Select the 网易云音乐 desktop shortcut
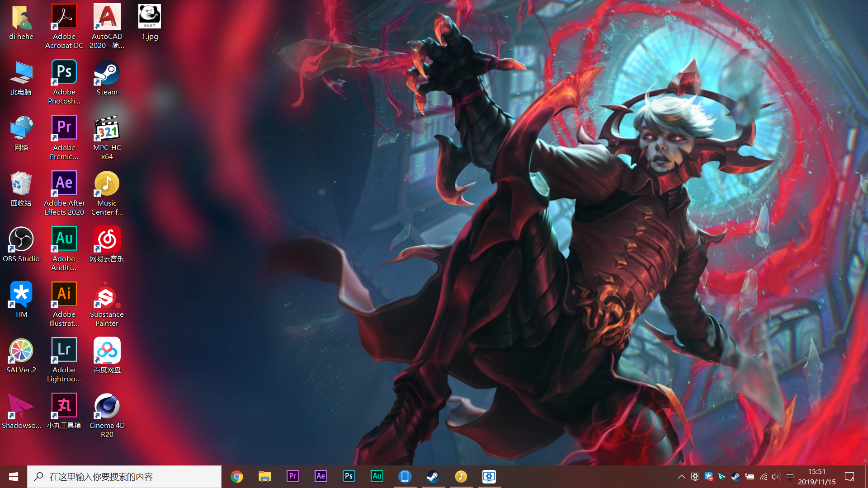Screen dimensions: 868x488 pos(107,245)
